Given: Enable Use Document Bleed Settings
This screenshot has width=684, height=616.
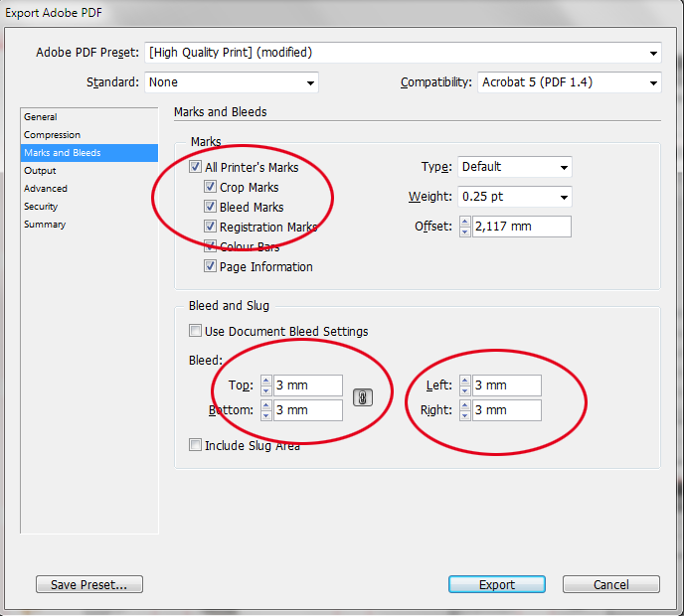Looking at the screenshot, I should [x=195, y=331].
